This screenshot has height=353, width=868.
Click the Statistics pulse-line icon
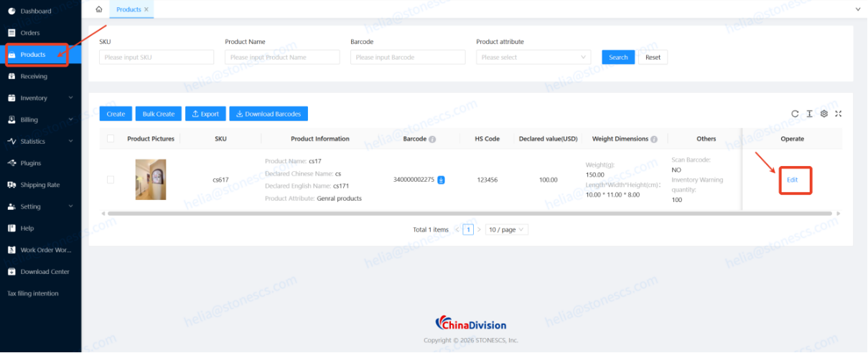(11, 142)
